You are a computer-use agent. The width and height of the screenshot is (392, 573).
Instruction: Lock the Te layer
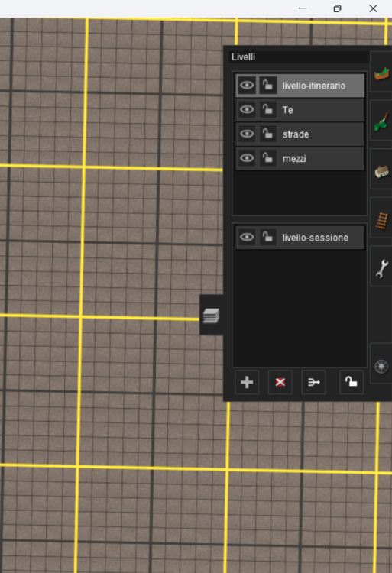(x=267, y=109)
